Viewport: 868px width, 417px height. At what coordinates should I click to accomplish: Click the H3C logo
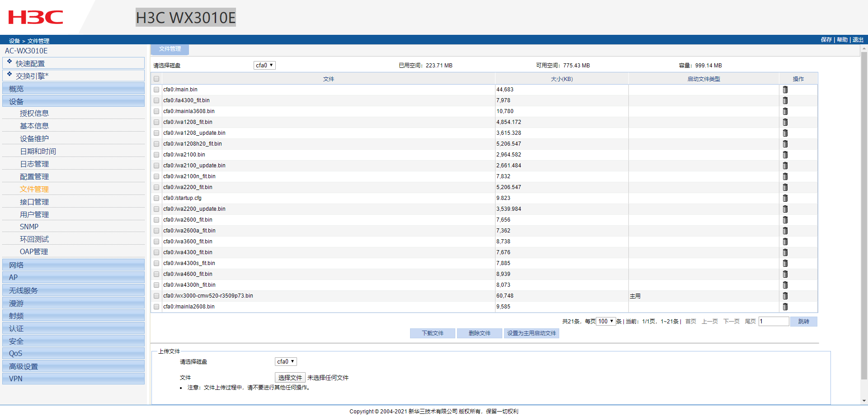36,17
